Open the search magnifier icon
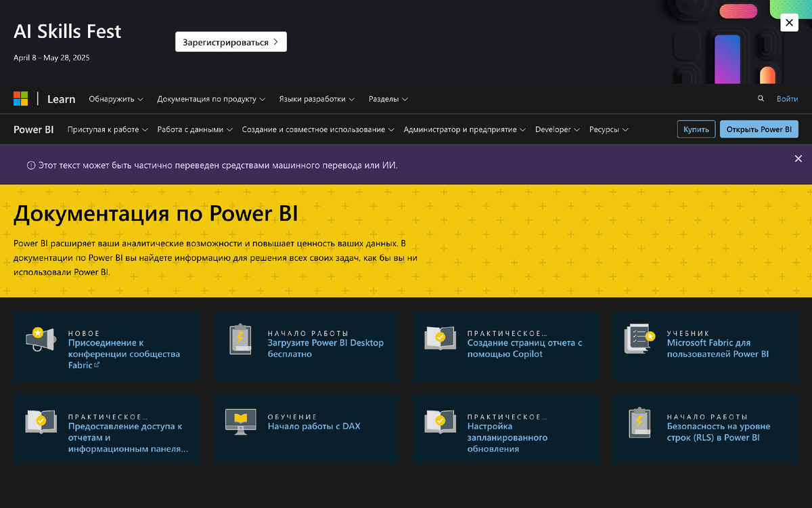Screen dimensions: 812x508 coord(761,99)
